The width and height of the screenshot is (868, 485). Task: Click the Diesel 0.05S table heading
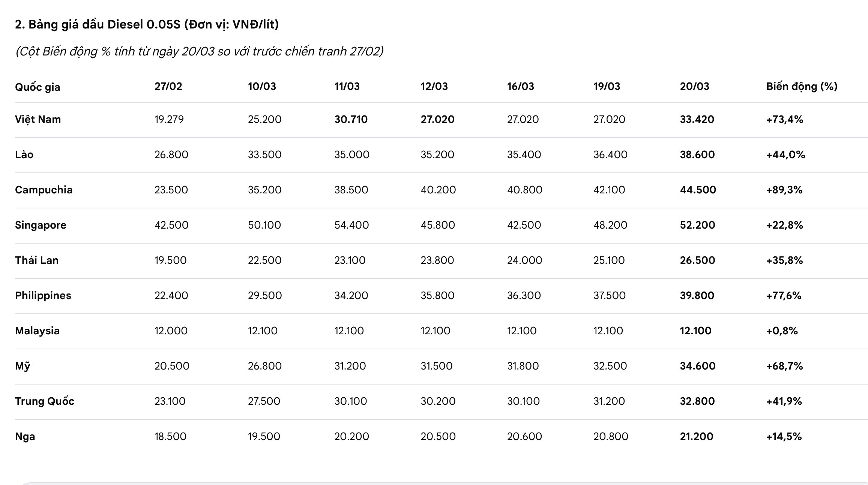(x=147, y=24)
